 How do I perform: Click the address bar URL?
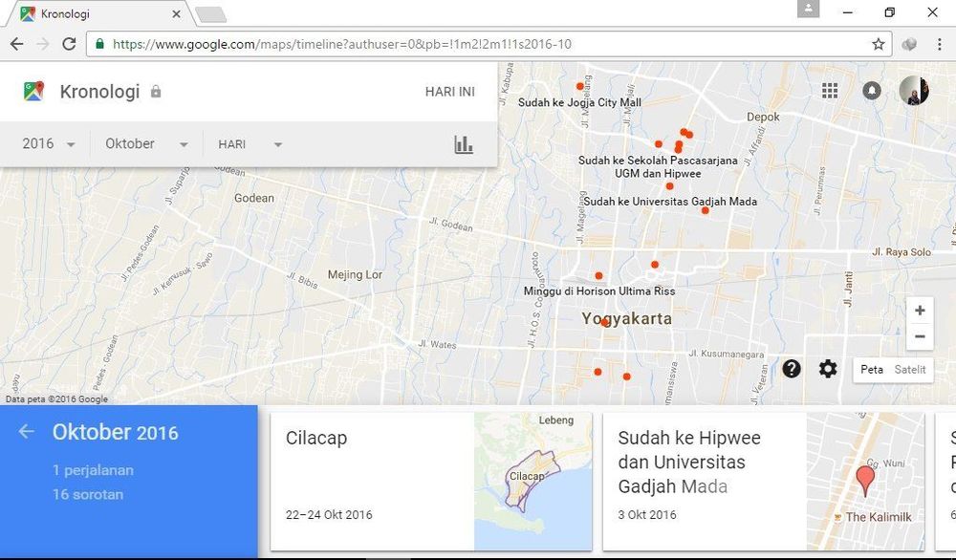(x=342, y=44)
